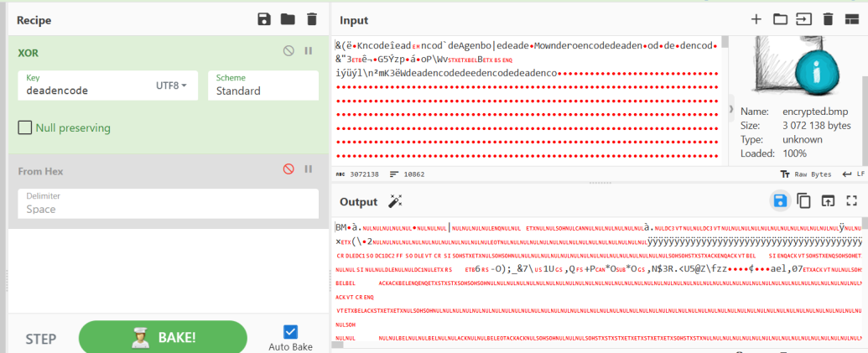Open the Scheme Standard dropdown
This screenshot has height=353, width=868.
[263, 86]
